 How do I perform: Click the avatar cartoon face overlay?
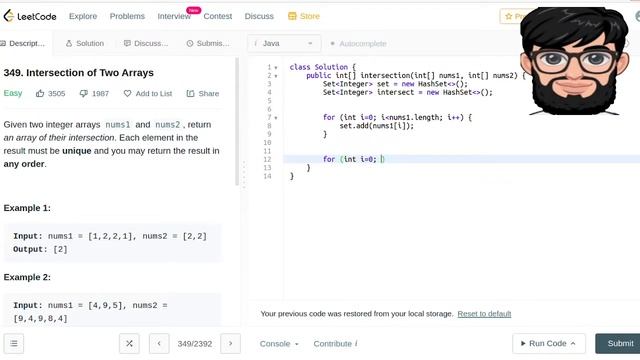coord(574,61)
